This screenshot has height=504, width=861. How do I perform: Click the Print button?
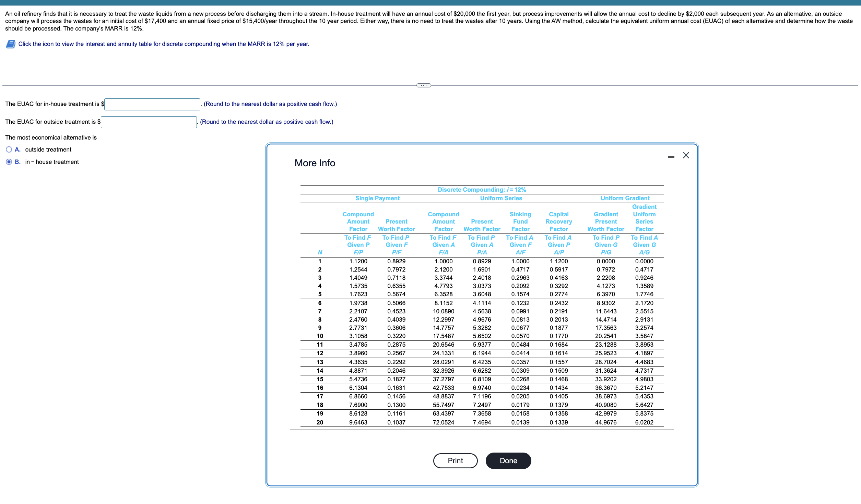[x=455, y=460]
